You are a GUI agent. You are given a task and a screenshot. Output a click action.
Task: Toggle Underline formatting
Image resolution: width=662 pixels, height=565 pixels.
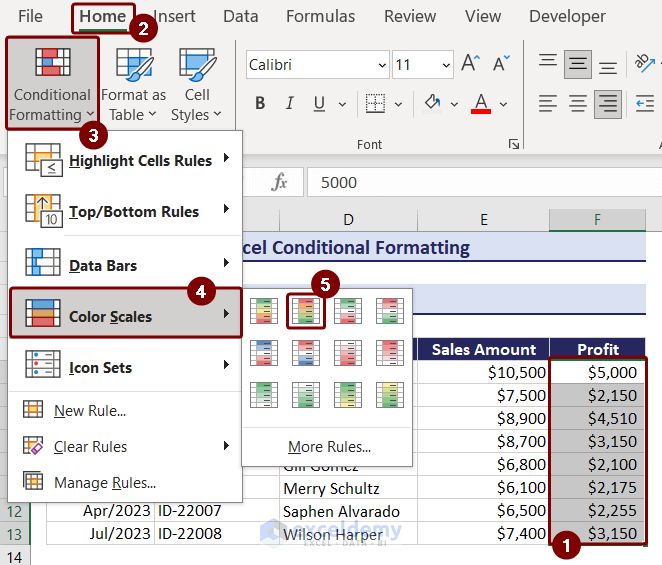(320, 103)
